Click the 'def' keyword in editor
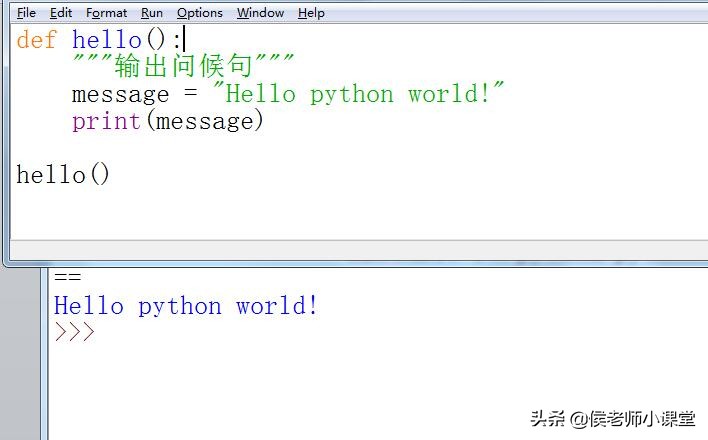708x440 pixels. coord(36,39)
